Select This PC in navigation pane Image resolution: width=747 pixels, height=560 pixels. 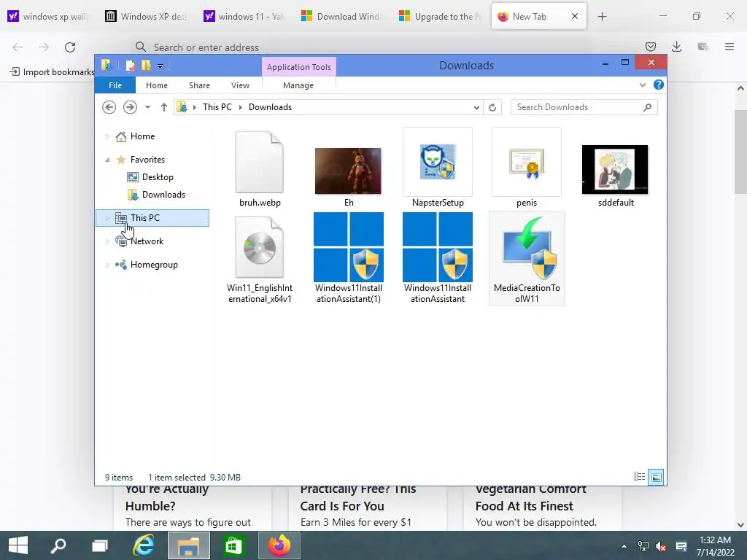click(152, 217)
